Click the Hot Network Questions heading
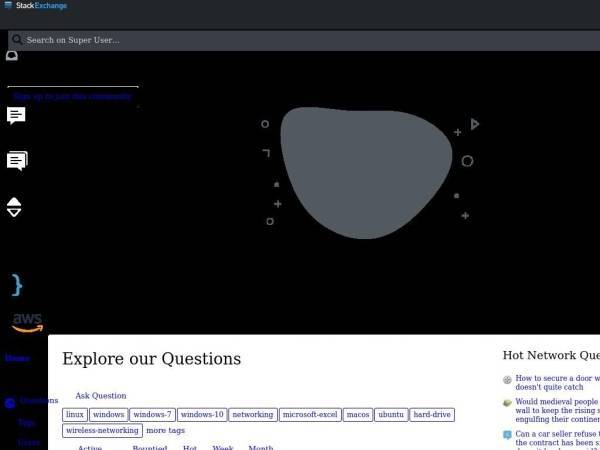This screenshot has width=600, height=450. tap(551, 355)
